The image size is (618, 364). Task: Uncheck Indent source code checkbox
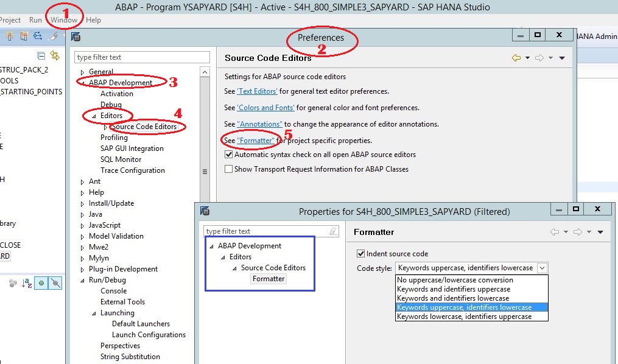(x=360, y=254)
